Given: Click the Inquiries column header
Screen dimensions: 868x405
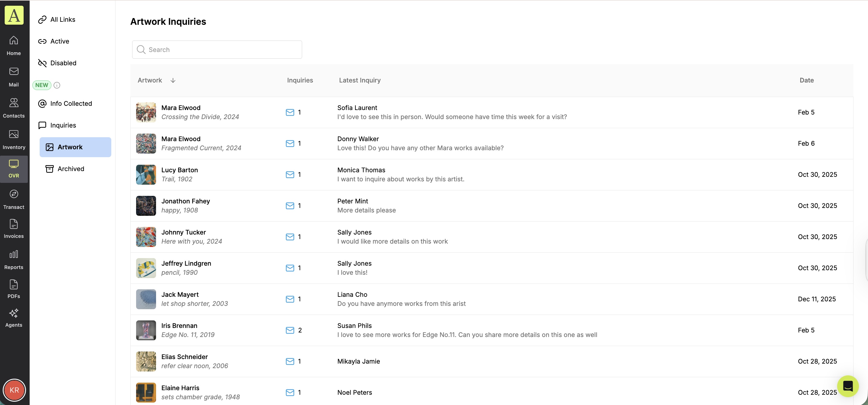Looking at the screenshot, I should click(299, 80).
